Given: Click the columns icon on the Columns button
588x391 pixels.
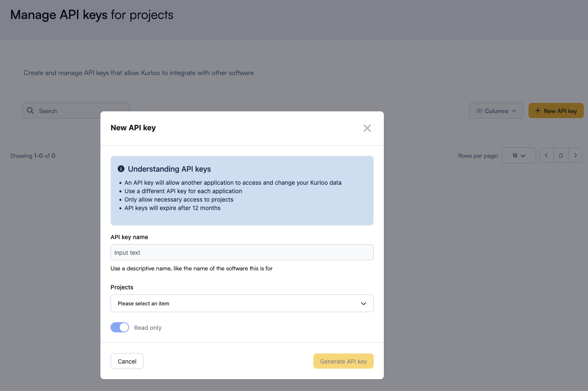Looking at the screenshot, I should (479, 111).
